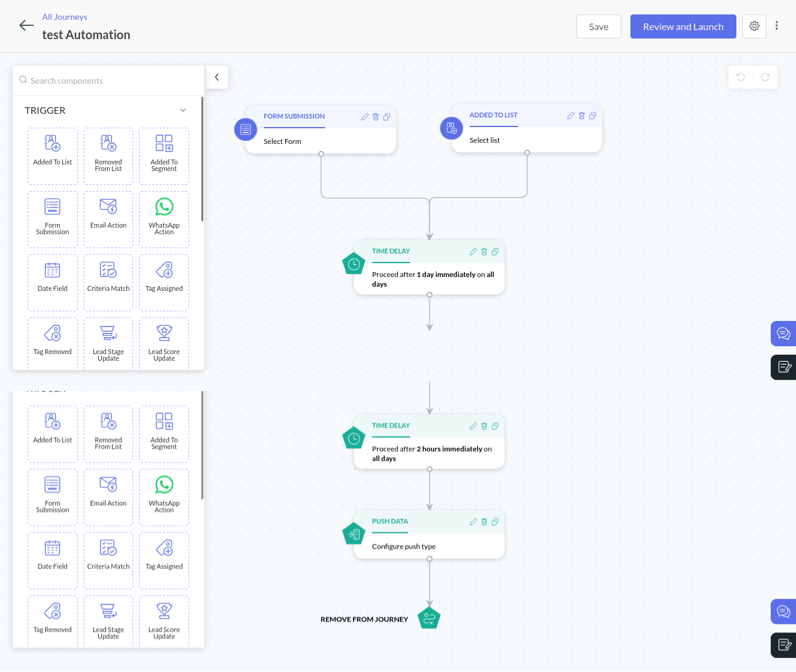This screenshot has height=672, width=796.
Task: Click the Select Form text
Action: pos(282,142)
